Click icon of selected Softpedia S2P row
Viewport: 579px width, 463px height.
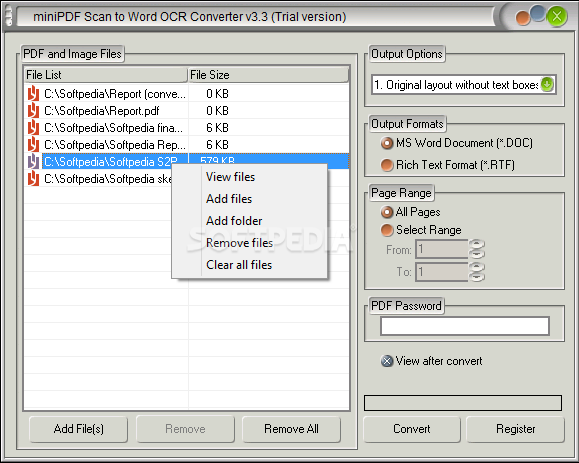point(33,161)
